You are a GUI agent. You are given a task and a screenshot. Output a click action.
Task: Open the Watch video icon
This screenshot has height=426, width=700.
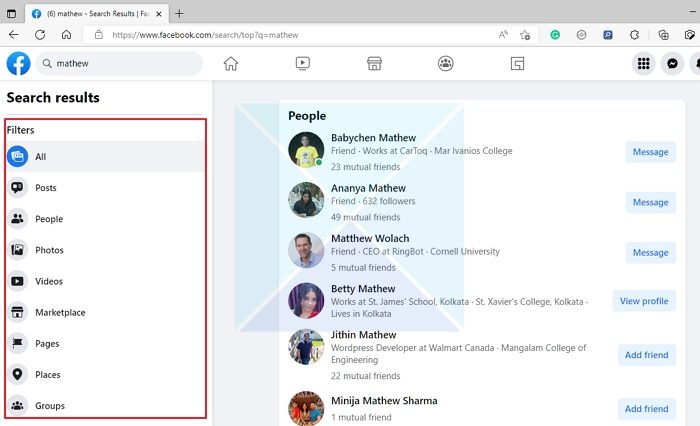(x=303, y=63)
